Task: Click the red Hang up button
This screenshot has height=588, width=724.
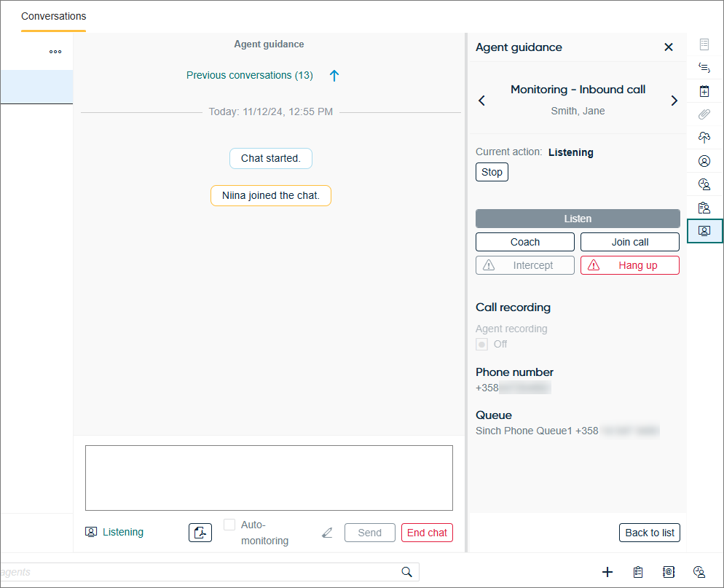Action: (x=629, y=265)
